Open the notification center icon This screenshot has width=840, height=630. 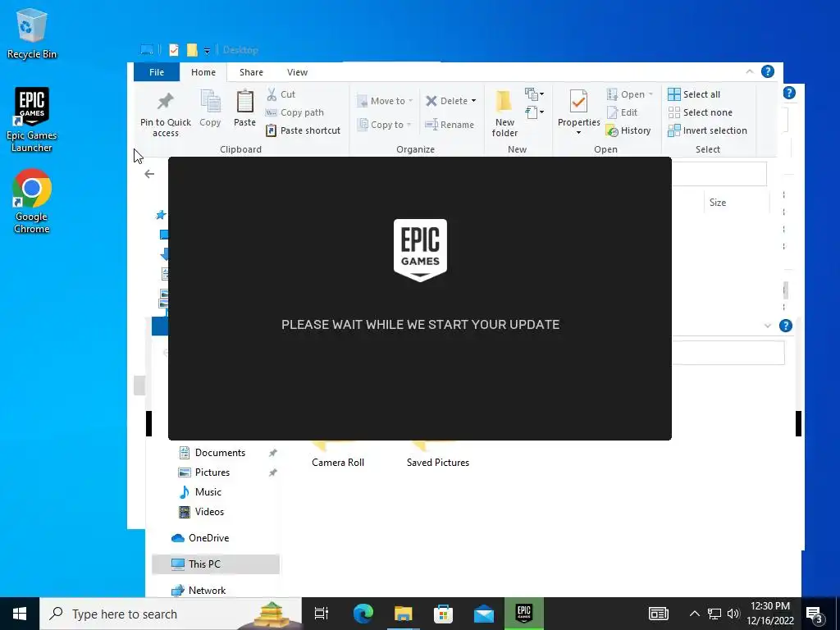coord(815,614)
